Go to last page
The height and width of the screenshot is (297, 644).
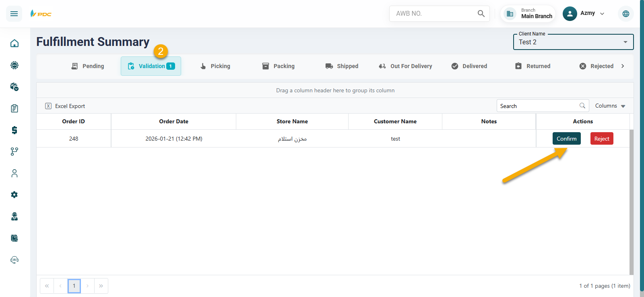click(x=101, y=286)
